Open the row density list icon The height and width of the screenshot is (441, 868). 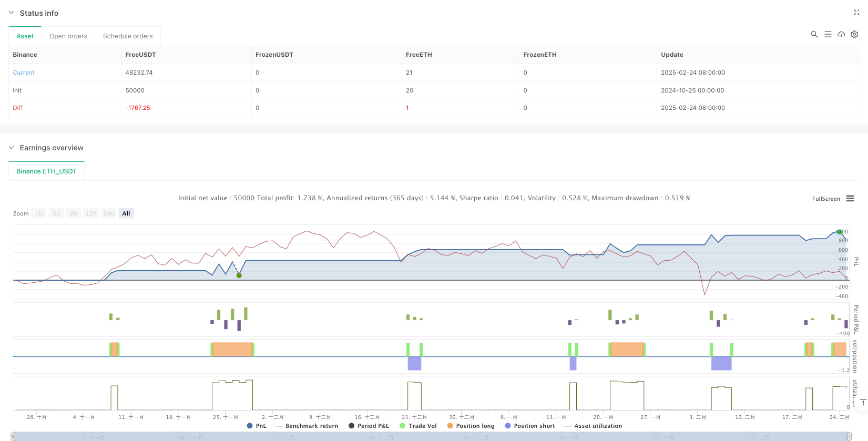click(828, 34)
